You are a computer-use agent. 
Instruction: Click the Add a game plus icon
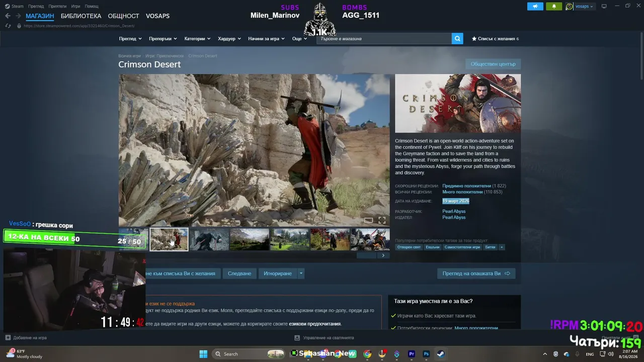coord(8,338)
